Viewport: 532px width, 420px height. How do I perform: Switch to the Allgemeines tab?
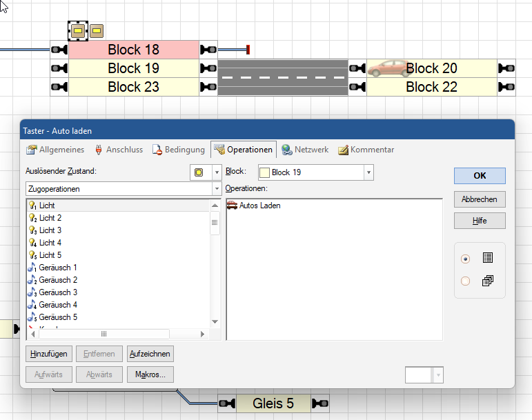(56, 150)
